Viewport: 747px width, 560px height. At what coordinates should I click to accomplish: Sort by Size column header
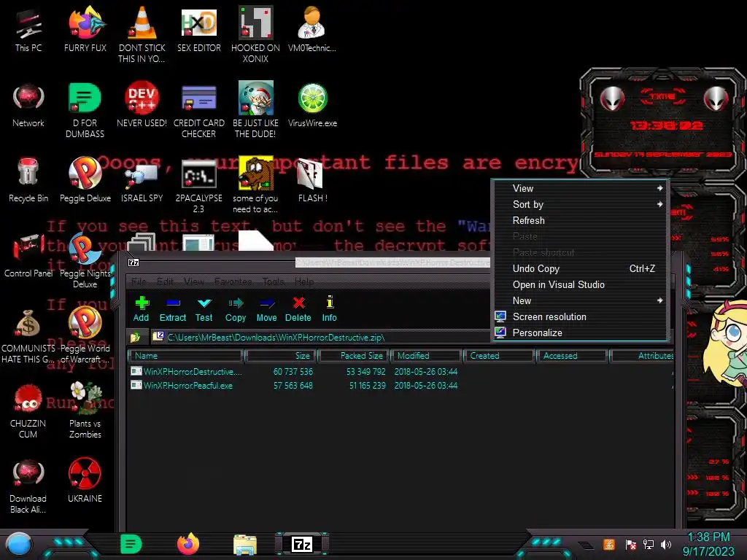pyautogui.click(x=281, y=356)
